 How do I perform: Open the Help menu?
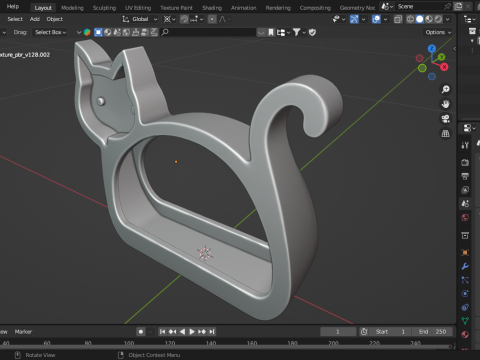(x=13, y=6)
